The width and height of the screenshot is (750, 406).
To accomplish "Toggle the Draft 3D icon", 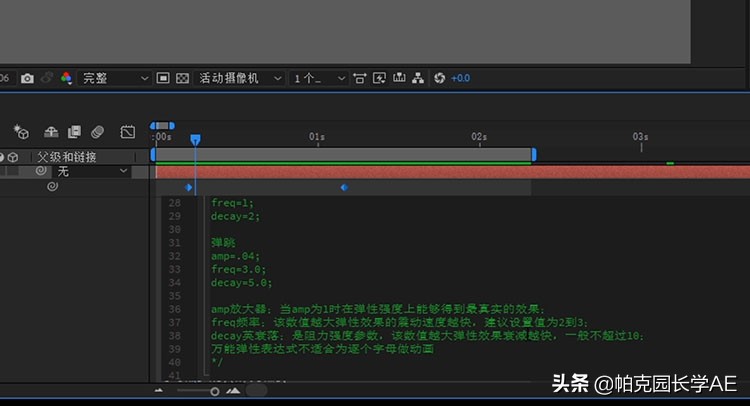I will point(21,132).
